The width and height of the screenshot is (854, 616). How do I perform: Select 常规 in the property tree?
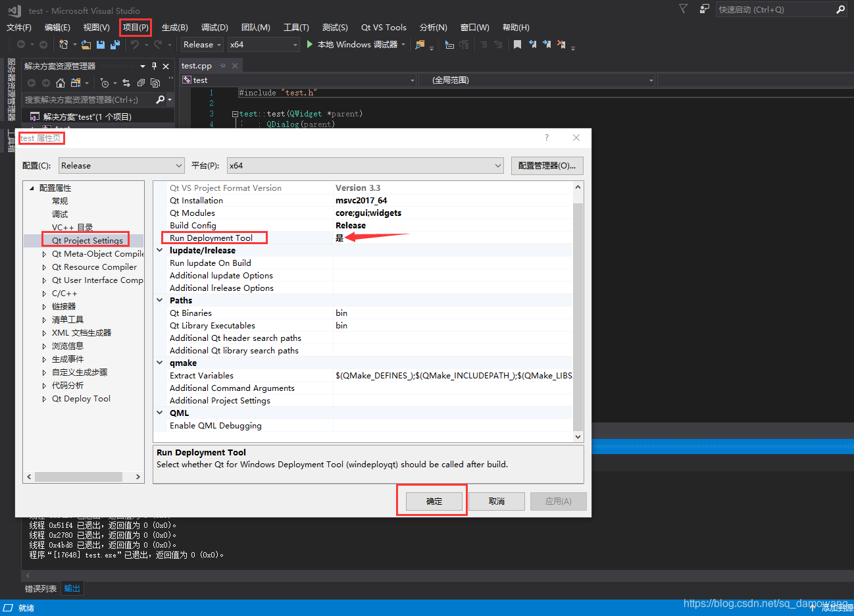[60, 201]
